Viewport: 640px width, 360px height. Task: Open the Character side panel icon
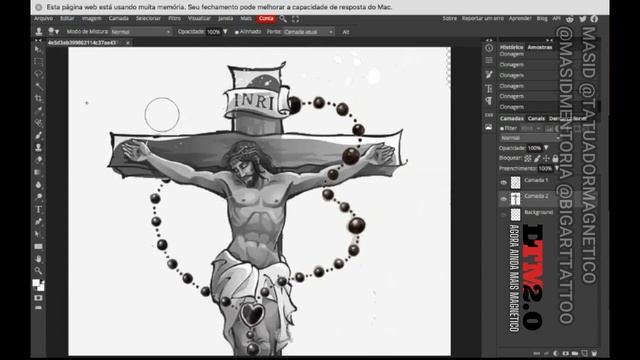click(x=489, y=88)
